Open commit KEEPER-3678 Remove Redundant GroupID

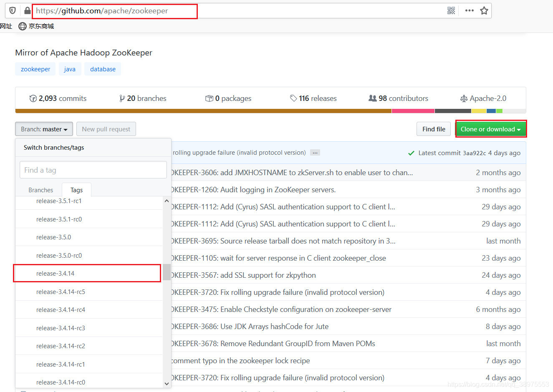tap(273, 344)
